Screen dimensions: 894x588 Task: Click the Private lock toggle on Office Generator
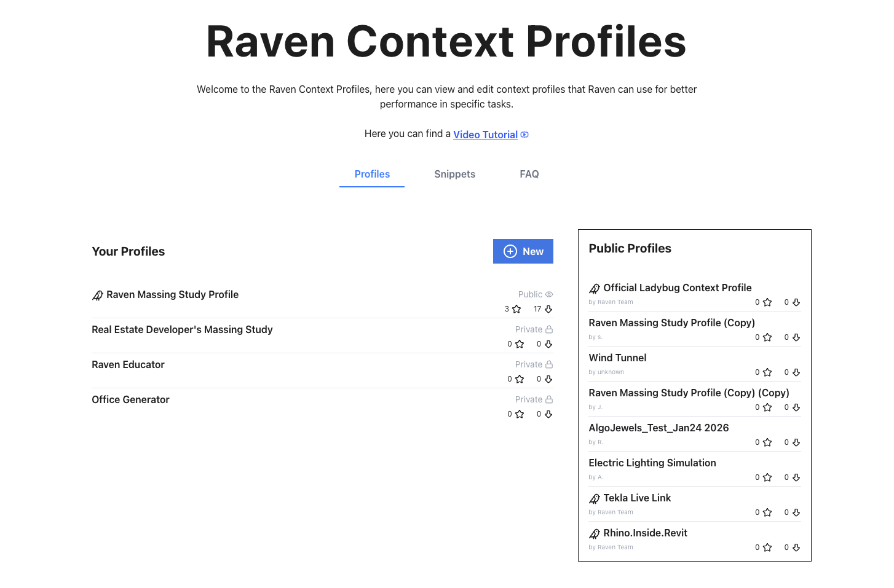(549, 399)
